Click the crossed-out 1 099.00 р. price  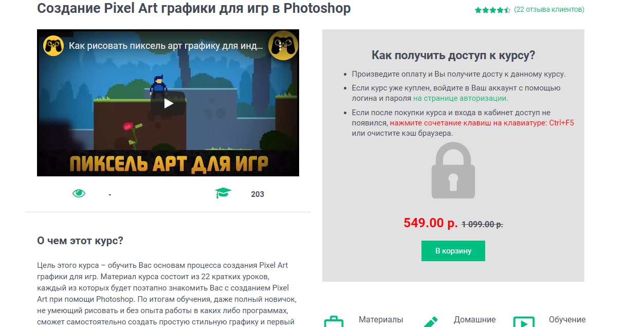pos(482,224)
